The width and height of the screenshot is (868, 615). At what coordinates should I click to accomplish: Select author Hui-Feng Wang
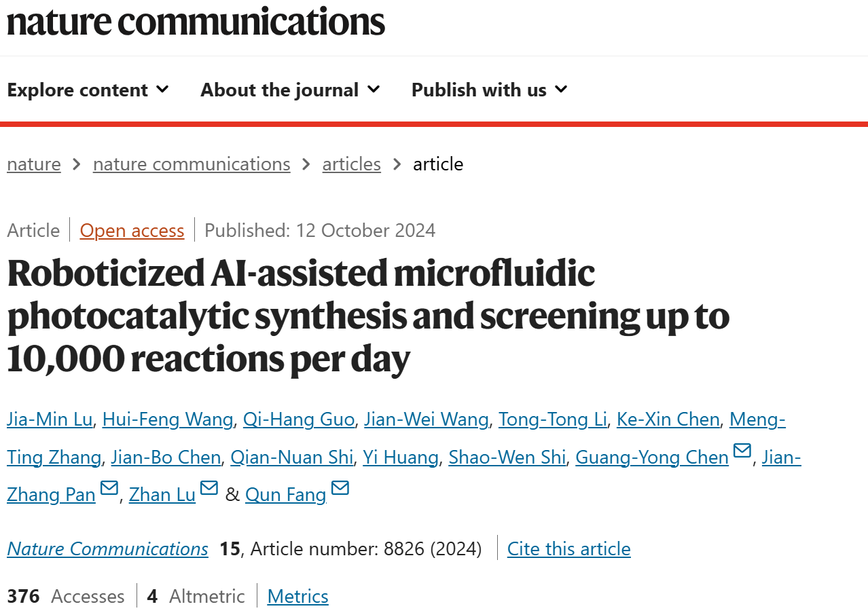tap(168, 420)
